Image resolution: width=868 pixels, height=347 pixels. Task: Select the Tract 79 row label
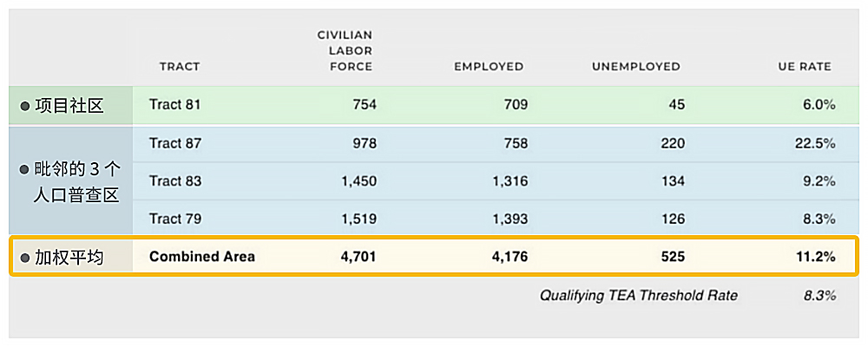click(174, 219)
